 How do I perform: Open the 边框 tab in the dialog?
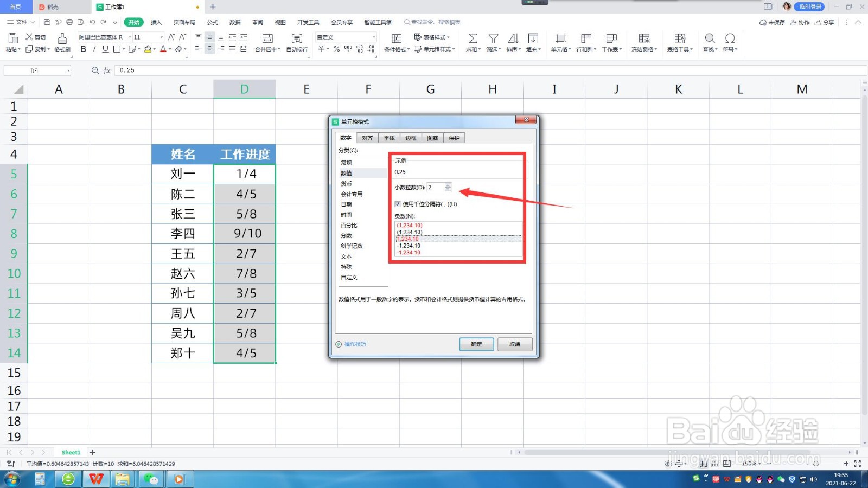pos(411,138)
